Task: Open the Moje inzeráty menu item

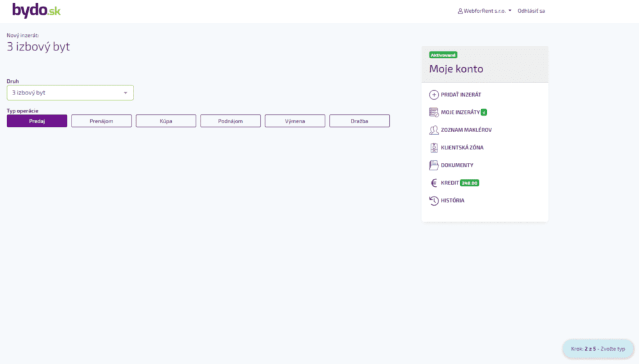Action: (x=460, y=112)
